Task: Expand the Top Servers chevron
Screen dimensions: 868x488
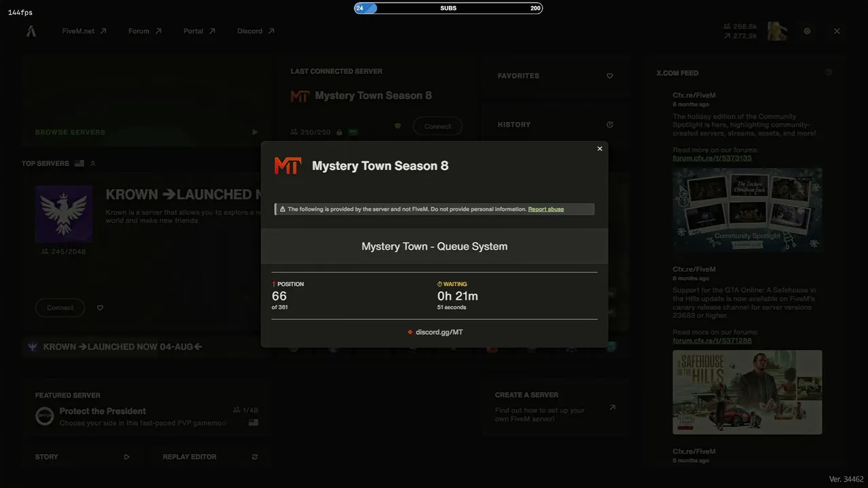Action: point(93,163)
